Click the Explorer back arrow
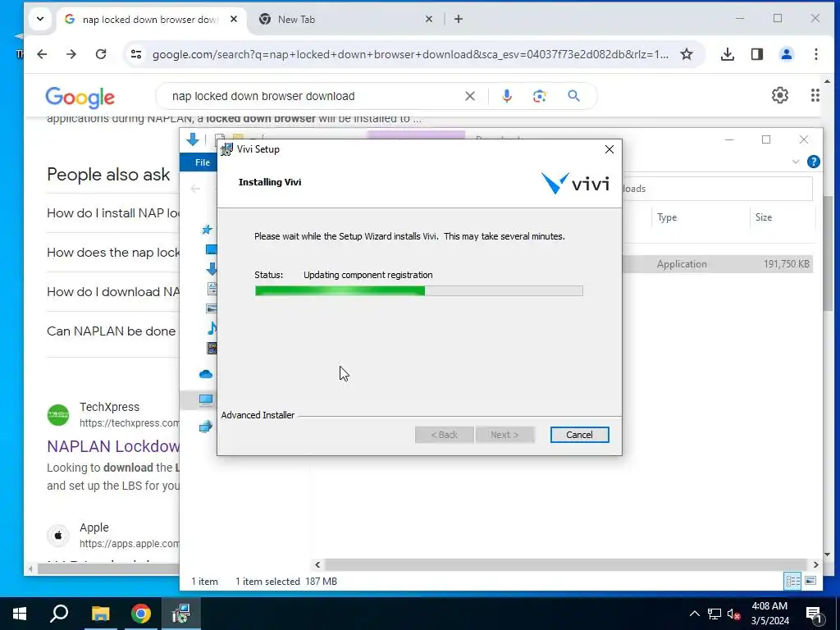 (x=195, y=189)
